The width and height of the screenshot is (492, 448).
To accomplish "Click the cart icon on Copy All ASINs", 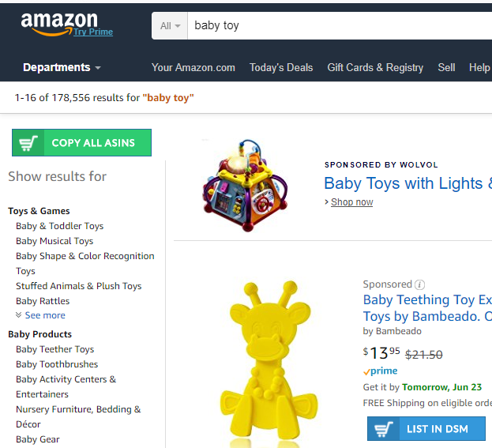I will click(x=28, y=143).
